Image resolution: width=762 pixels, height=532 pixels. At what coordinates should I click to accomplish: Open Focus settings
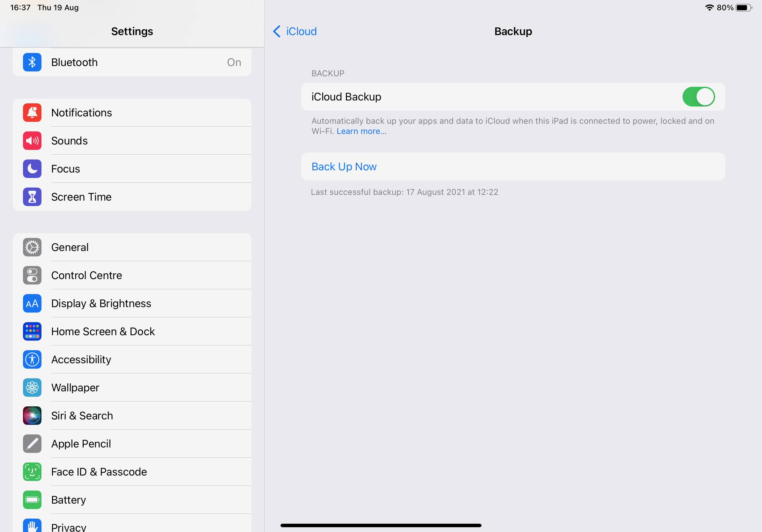coord(132,169)
